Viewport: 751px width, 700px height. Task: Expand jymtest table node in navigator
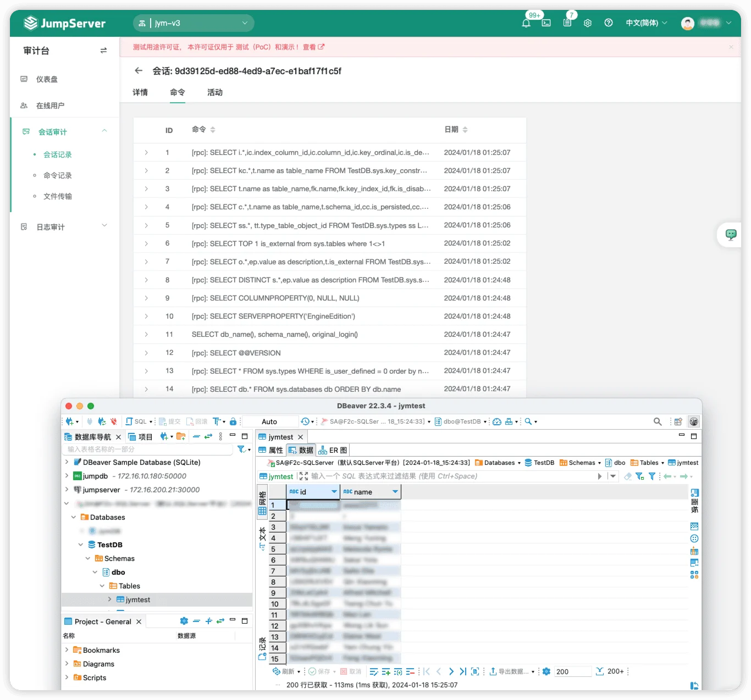click(x=109, y=599)
